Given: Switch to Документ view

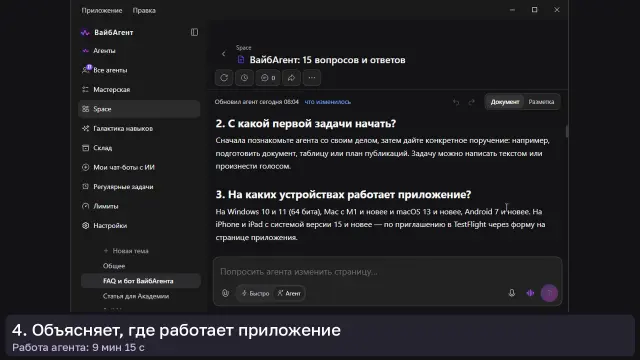Looking at the screenshot, I should point(505,102).
